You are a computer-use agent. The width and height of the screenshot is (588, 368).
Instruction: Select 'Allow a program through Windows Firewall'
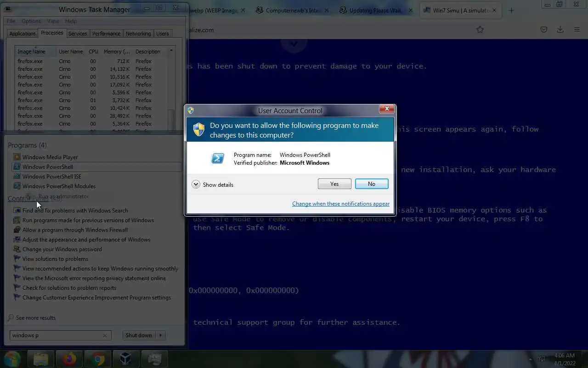(x=75, y=230)
